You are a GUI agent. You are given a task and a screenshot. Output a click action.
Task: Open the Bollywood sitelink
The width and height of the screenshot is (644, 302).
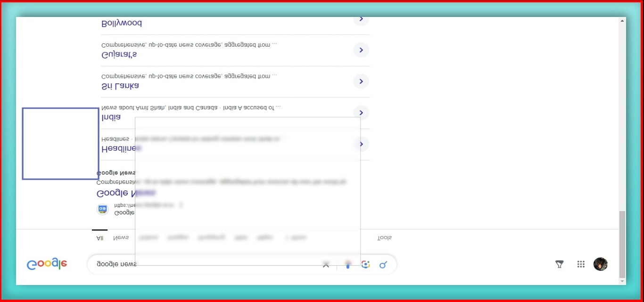(x=122, y=23)
